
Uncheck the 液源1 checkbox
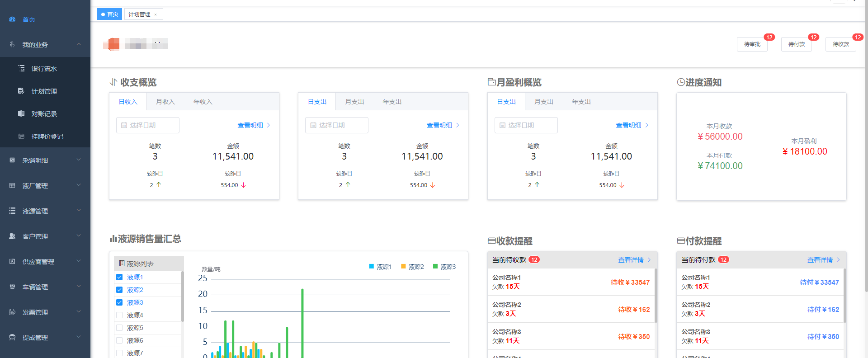[x=119, y=277]
